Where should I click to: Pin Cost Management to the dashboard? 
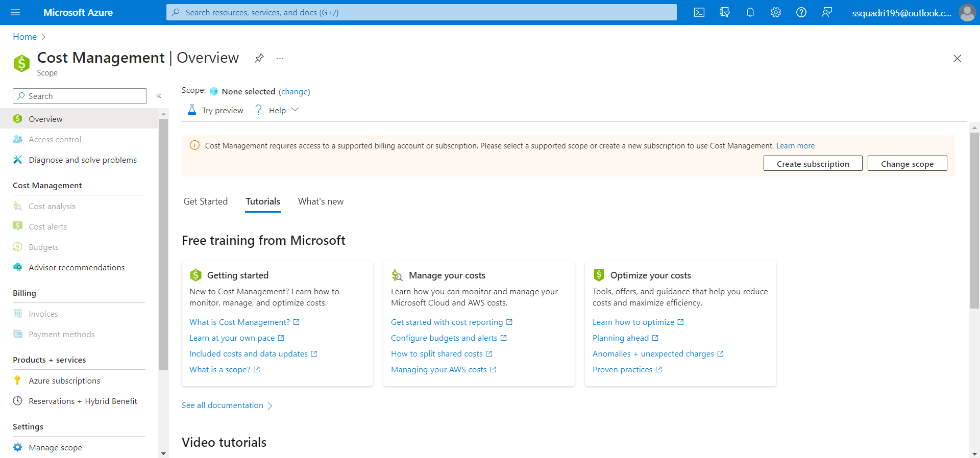pyautogui.click(x=259, y=58)
